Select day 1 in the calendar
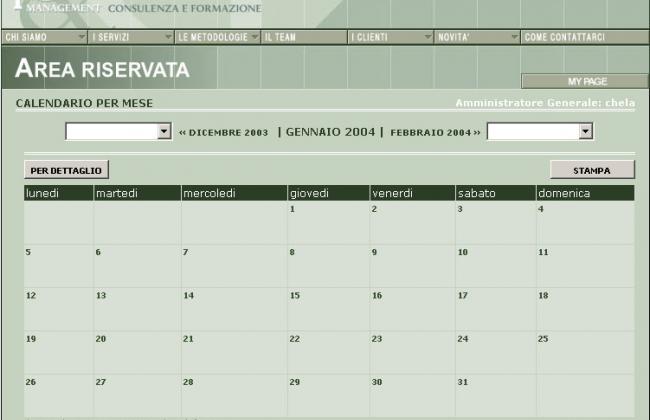The image size is (650, 420). coord(292,209)
